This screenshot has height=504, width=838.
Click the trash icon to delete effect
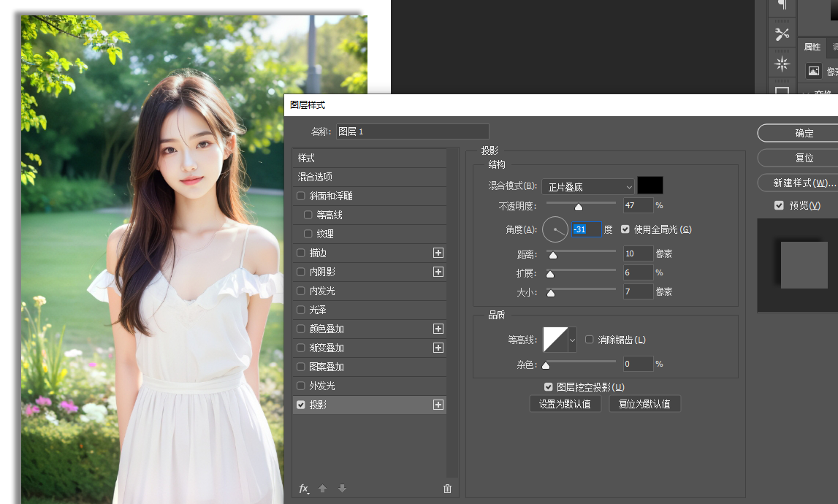tap(447, 489)
